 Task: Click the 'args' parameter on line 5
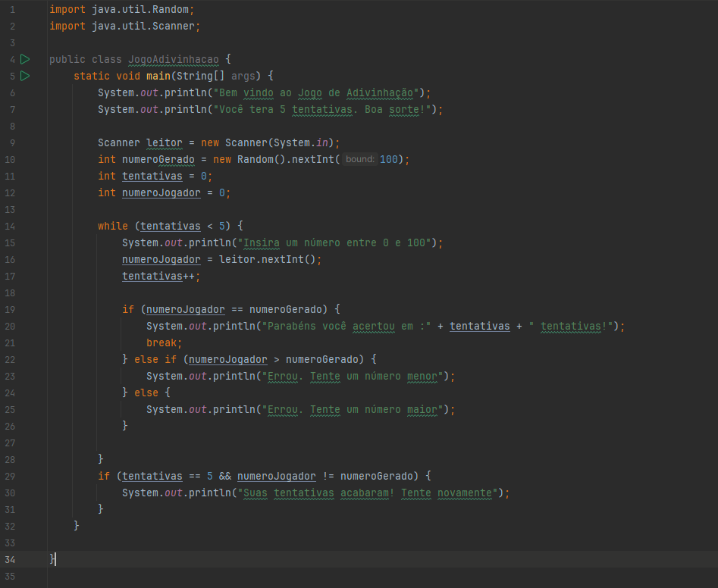pyautogui.click(x=243, y=76)
